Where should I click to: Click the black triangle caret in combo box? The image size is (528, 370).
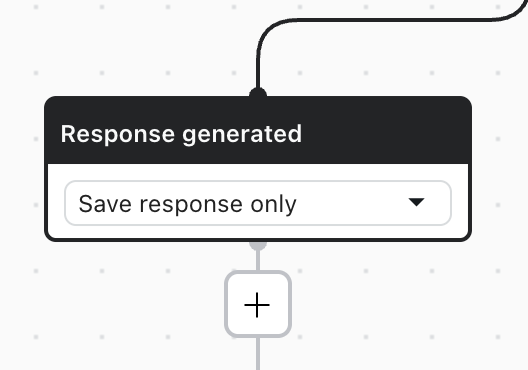(x=416, y=202)
